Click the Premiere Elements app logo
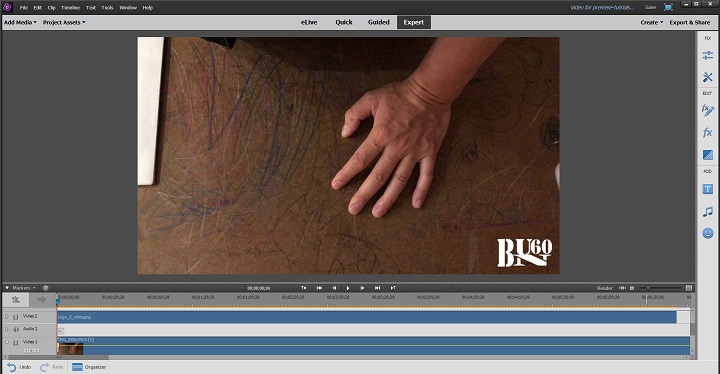 (x=7, y=7)
